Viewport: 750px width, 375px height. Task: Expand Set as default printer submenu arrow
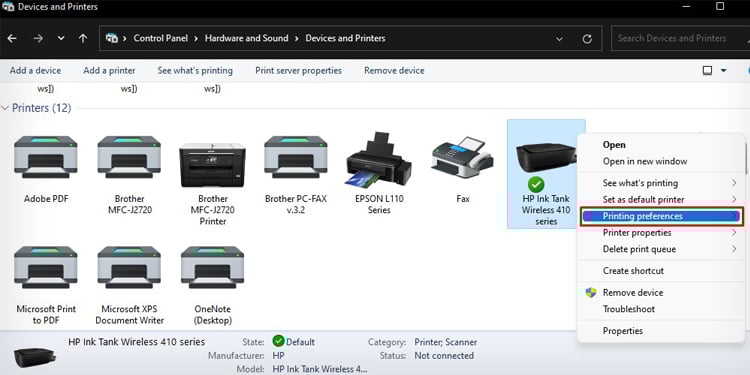click(734, 199)
